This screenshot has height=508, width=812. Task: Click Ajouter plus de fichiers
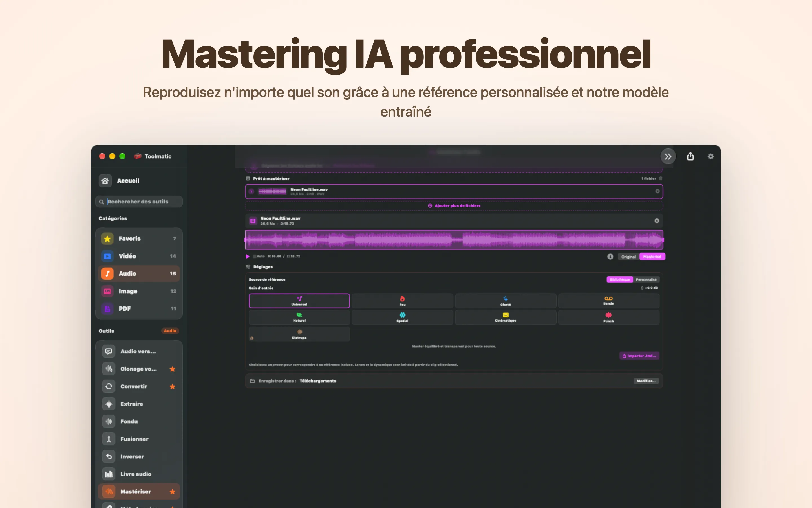click(454, 206)
